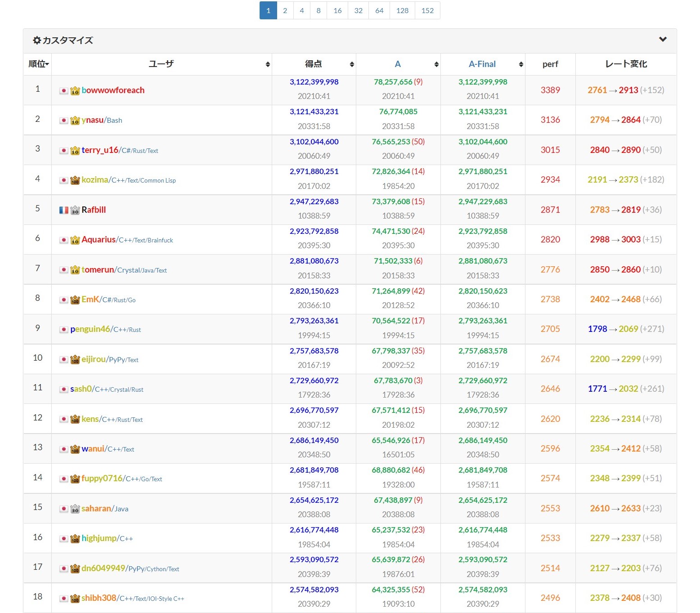Click the sort arrows on the A column

tap(435, 64)
